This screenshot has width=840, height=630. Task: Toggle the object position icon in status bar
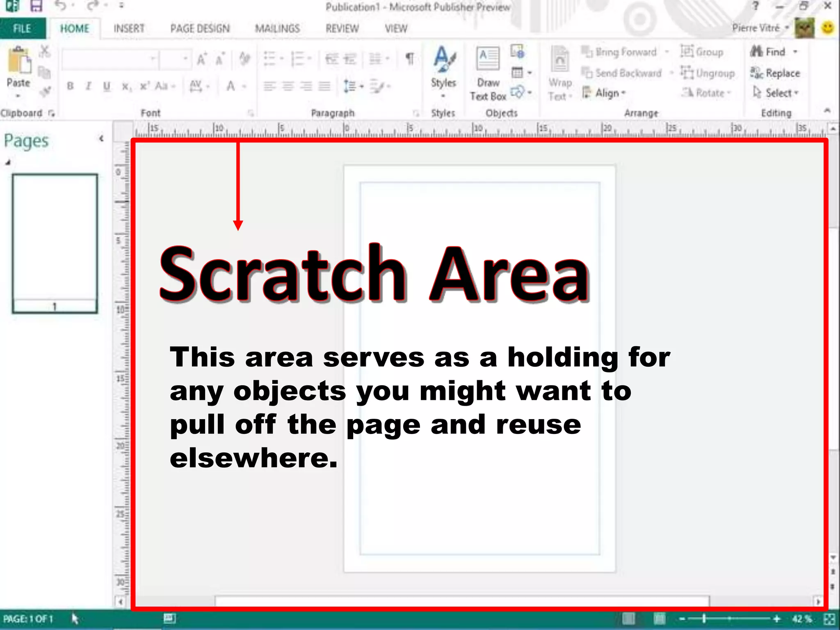pos(169,618)
